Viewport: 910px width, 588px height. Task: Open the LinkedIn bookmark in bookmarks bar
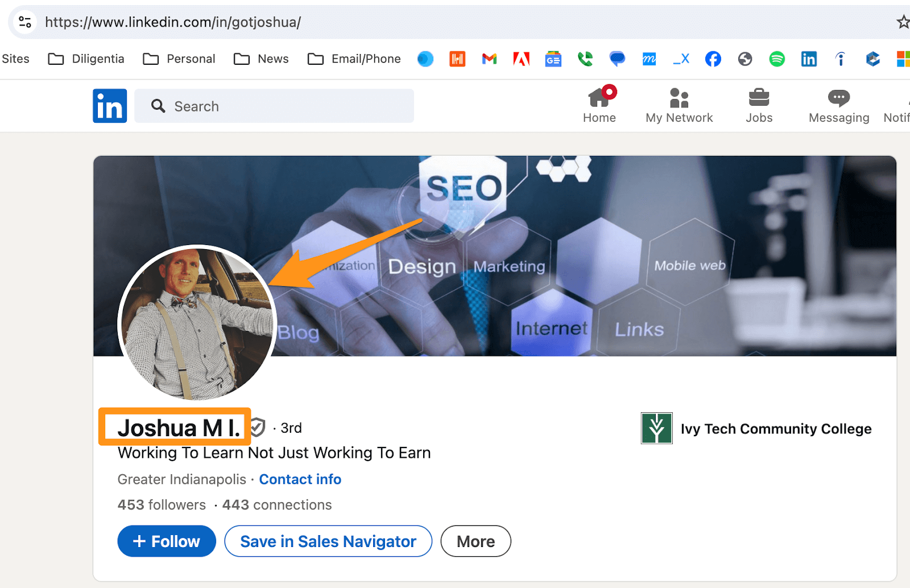pos(808,59)
